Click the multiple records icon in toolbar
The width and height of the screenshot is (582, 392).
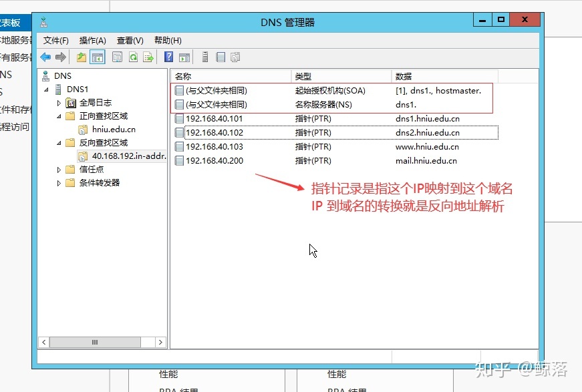point(235,57)
